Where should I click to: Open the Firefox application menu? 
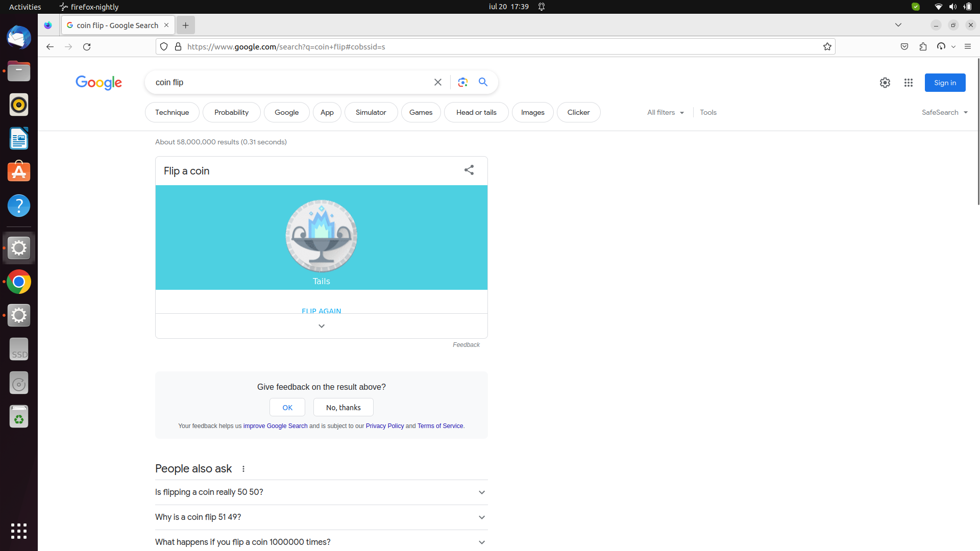(968, 46)
